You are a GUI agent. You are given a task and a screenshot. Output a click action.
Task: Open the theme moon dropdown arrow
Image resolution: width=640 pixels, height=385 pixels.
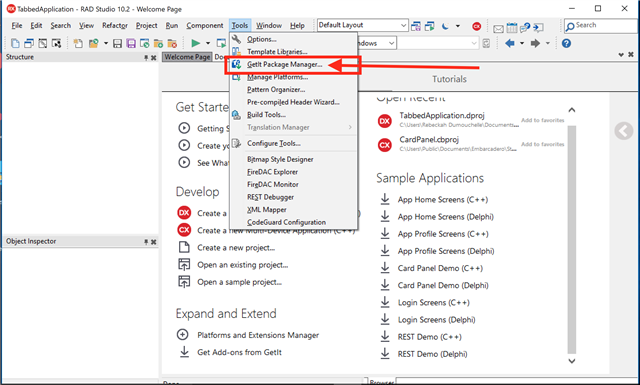[458, 27]
